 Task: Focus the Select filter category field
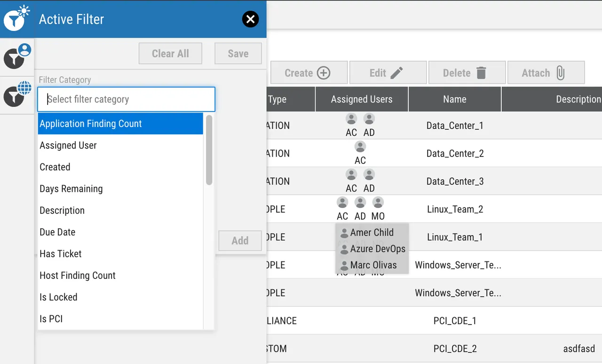126,99
